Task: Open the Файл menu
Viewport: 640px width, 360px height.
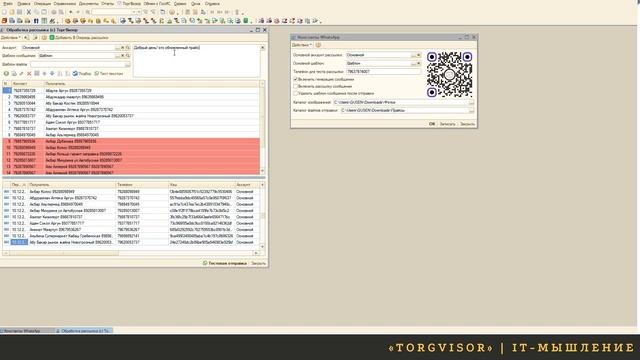Action: [x=8, y=4]
